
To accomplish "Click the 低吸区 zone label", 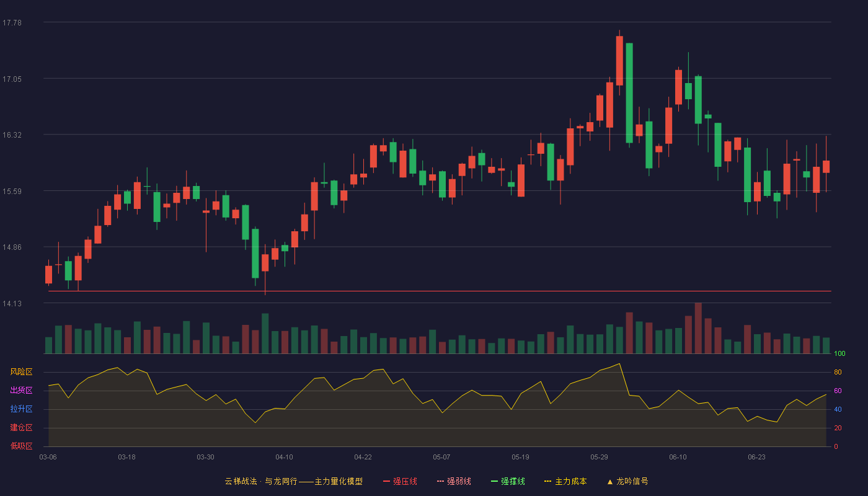I will tap(21, 446).
